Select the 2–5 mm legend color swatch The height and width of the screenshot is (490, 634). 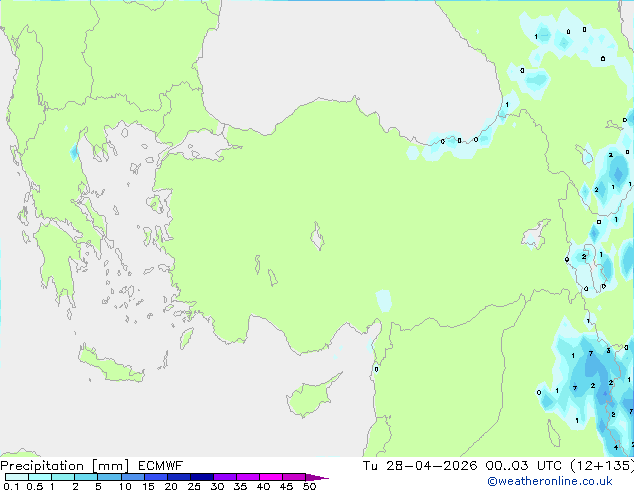coord(86,477)
